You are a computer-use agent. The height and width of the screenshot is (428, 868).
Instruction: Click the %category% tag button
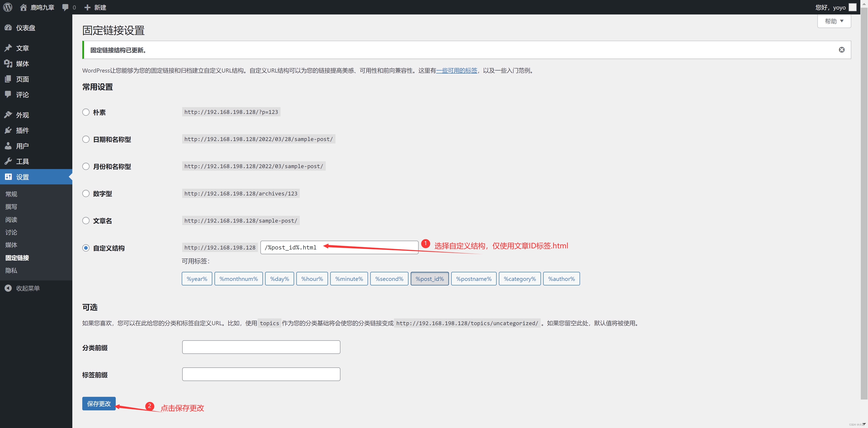pyautogui.click(x=520, y=278)
